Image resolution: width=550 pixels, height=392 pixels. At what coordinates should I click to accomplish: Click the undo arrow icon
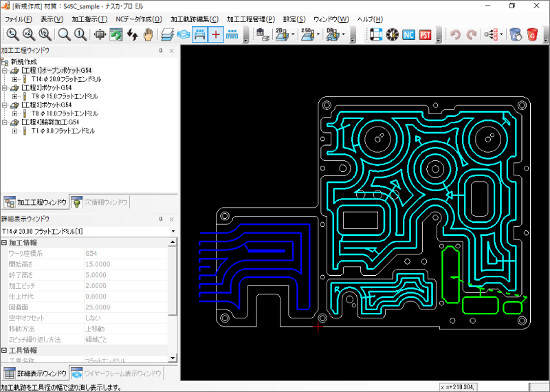click(455, 34)
